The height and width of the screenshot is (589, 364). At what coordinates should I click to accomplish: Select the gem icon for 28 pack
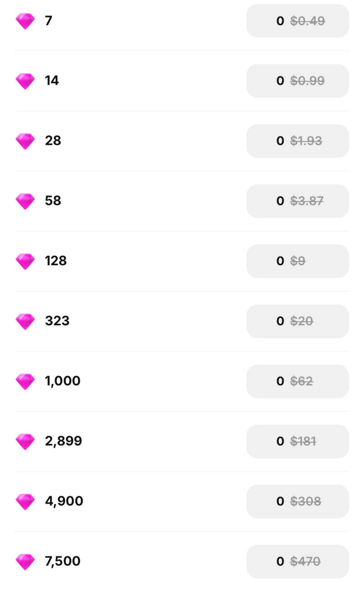point(25,141)
